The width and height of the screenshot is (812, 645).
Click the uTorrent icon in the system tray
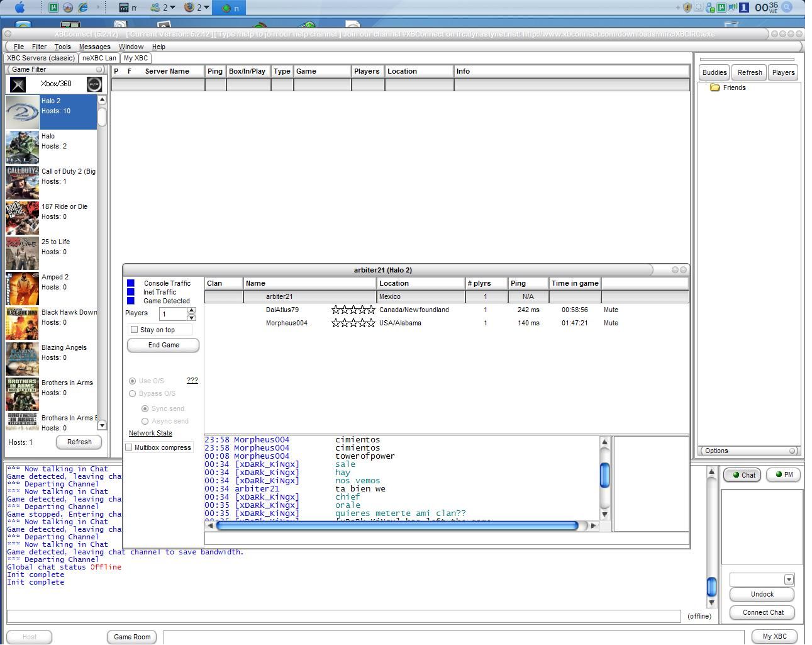(721, 8)
